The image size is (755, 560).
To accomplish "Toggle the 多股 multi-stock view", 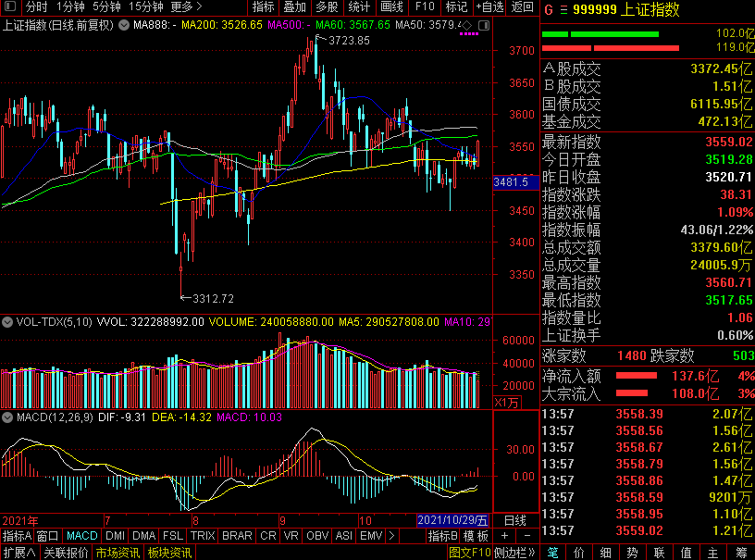I will (326, 6).
